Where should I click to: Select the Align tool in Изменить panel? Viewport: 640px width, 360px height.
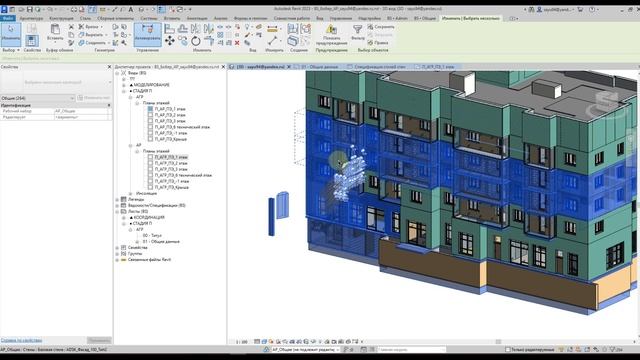coord(169,29)
